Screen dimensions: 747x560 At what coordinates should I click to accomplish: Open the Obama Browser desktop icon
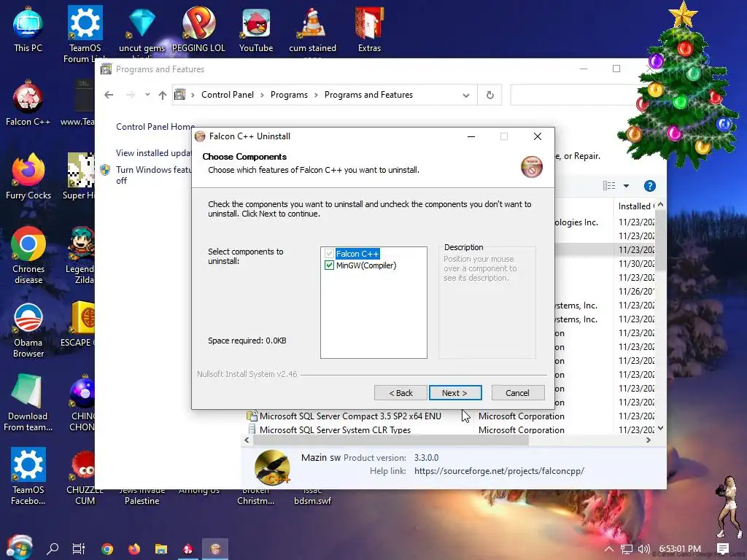pyautogui.click(x=28, y=330)
